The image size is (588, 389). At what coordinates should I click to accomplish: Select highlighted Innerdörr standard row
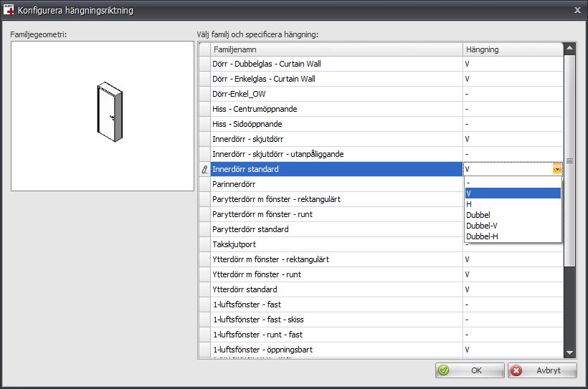point(336,169)
